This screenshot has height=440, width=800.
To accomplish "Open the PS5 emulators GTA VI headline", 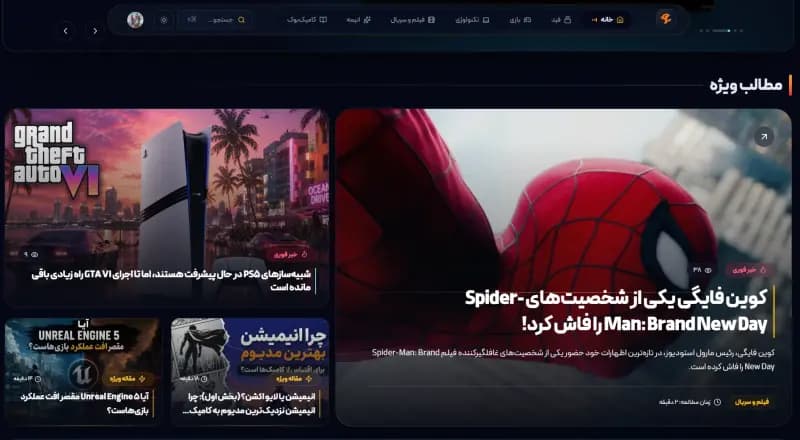I will point(171,280).
